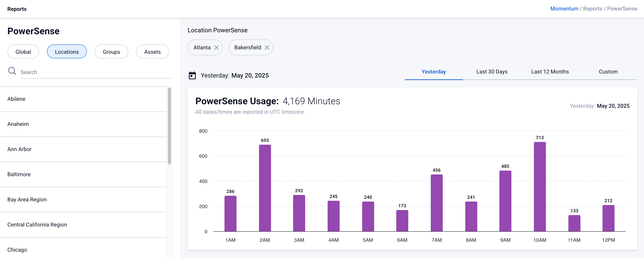Screen dimensions: 644x258
Task: Choose the Assets filter pill
Action: [152, 52]
